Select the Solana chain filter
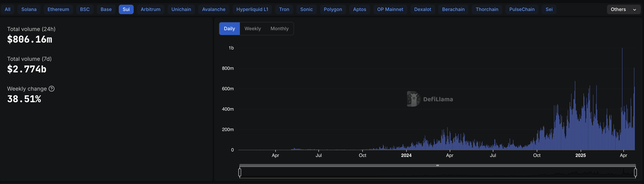This screenshot has width=644, height=184. point(29,9)
